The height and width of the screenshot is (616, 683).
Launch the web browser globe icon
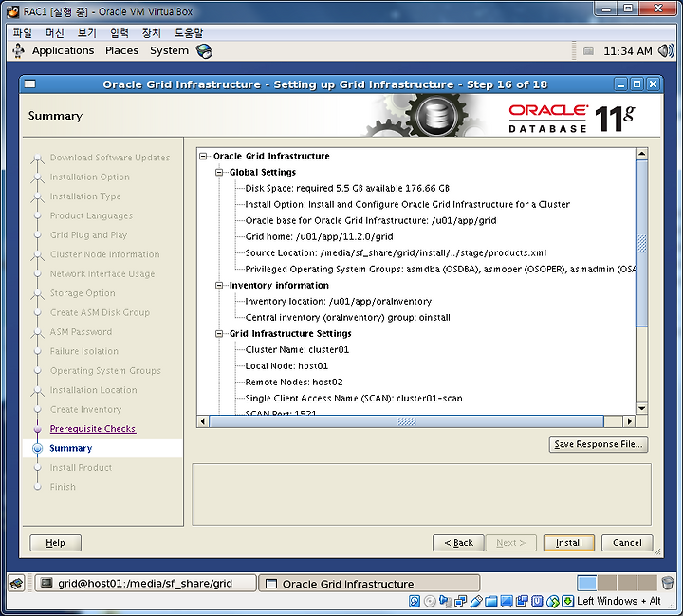204,51
